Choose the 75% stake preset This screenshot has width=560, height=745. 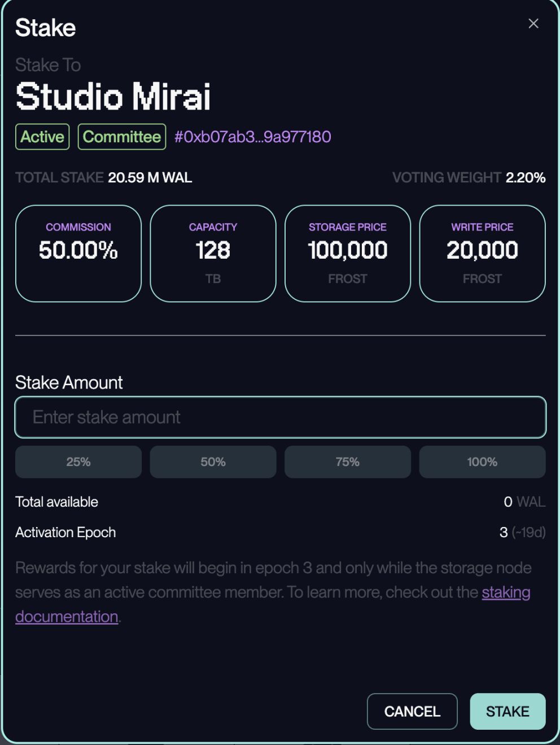tap(348, 461)
